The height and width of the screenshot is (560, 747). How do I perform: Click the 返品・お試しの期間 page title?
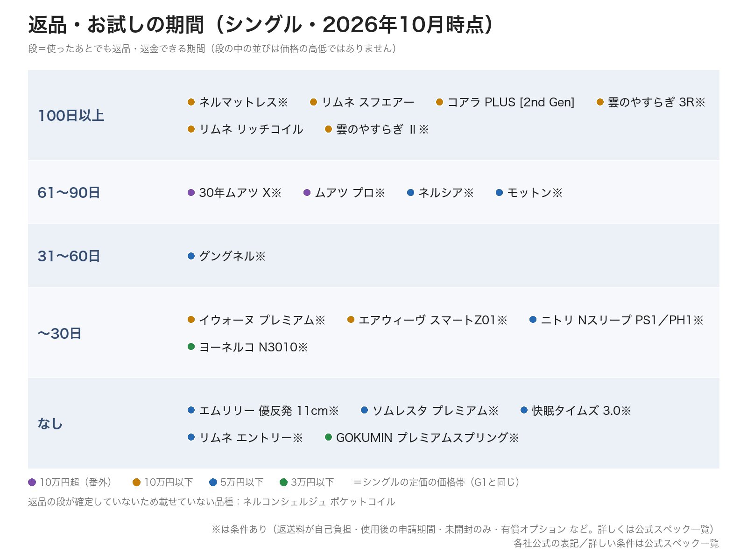point(261,25)
